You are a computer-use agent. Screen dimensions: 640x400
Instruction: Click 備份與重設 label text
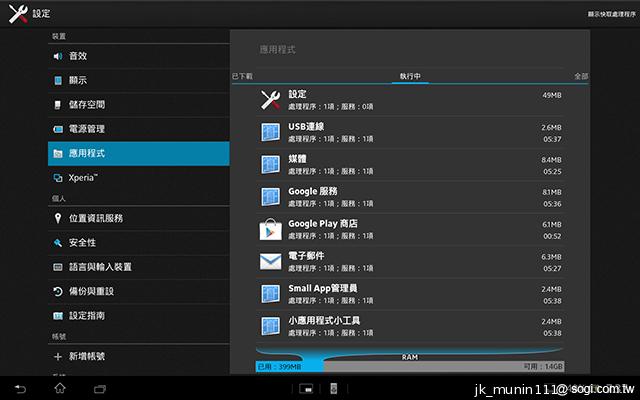pos(91,291)
